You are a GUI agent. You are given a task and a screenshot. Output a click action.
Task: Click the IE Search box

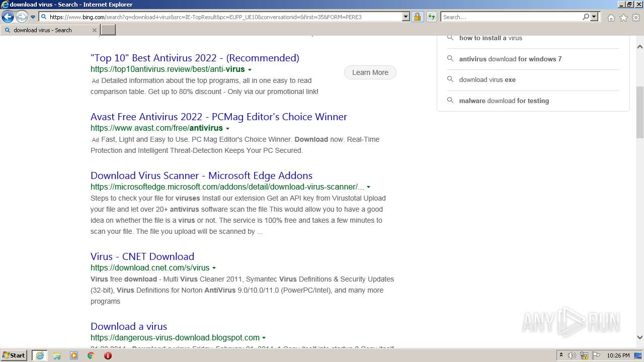[x=511, y=17]
